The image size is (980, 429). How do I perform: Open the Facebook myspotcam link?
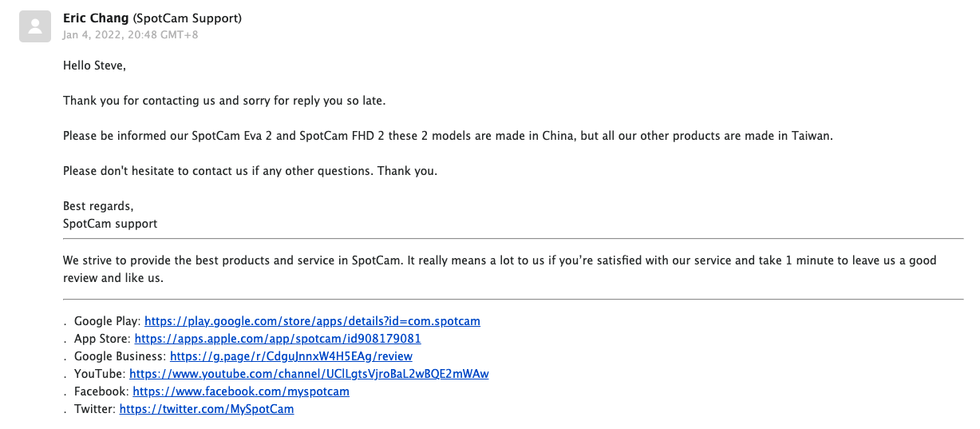[x=241, y=391]
